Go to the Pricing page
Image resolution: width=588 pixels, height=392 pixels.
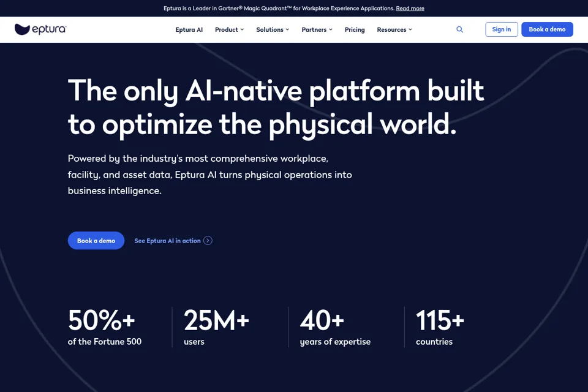(x=355, y=29)
